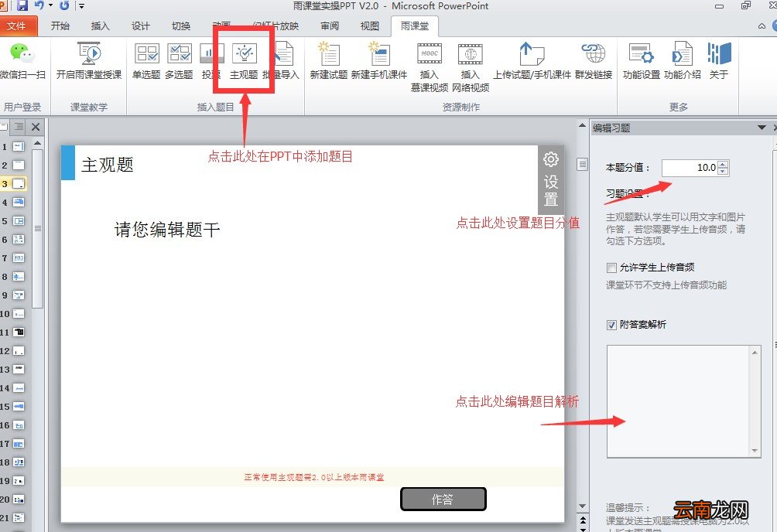Open the edit exercise panel dropdown arrow
The width and height of the screenshot is (777, 532).
[762, 128]
